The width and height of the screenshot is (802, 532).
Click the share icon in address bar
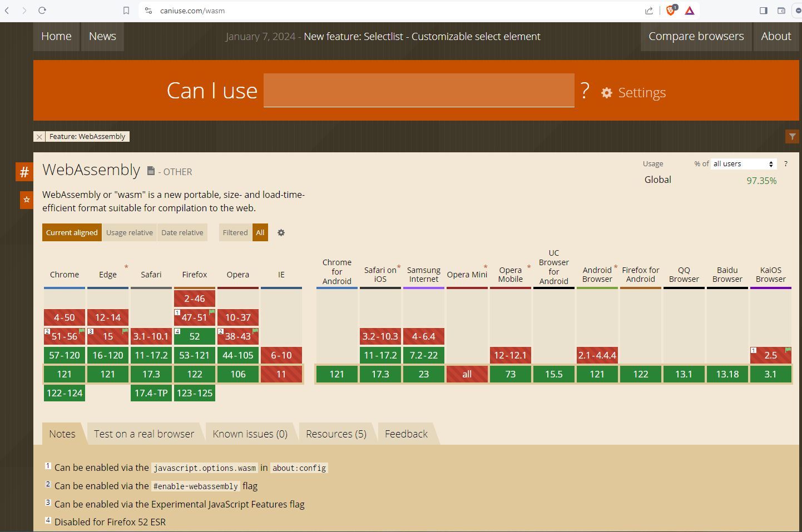coord(649,11)
